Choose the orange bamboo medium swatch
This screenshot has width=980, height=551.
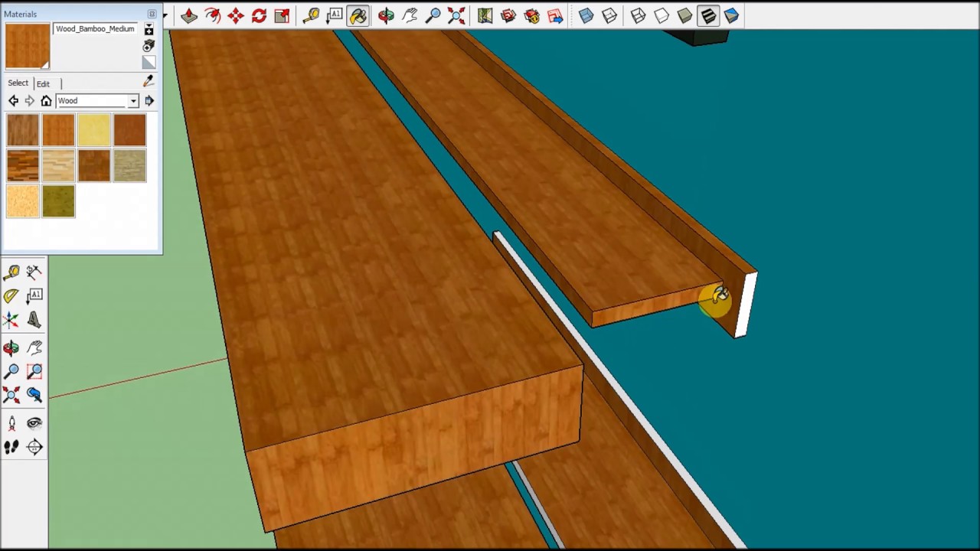point(58,130)
